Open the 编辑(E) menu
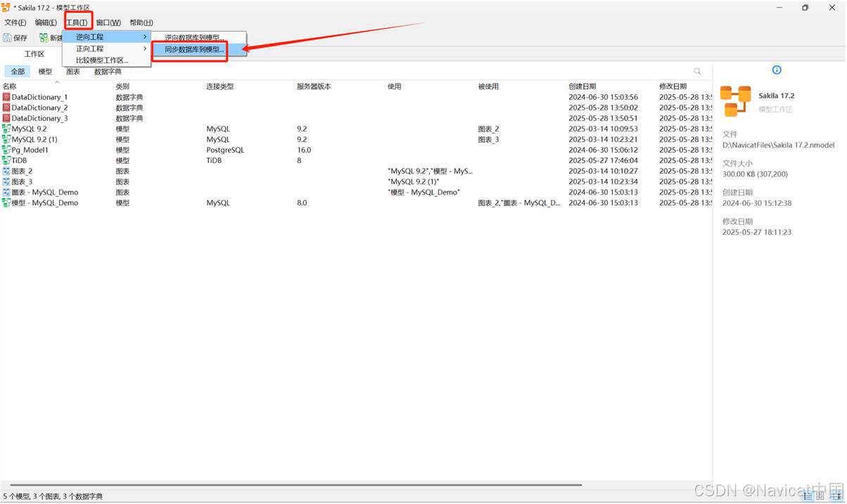Viewport: 847px width, 504px height. [x=46, y=22]
